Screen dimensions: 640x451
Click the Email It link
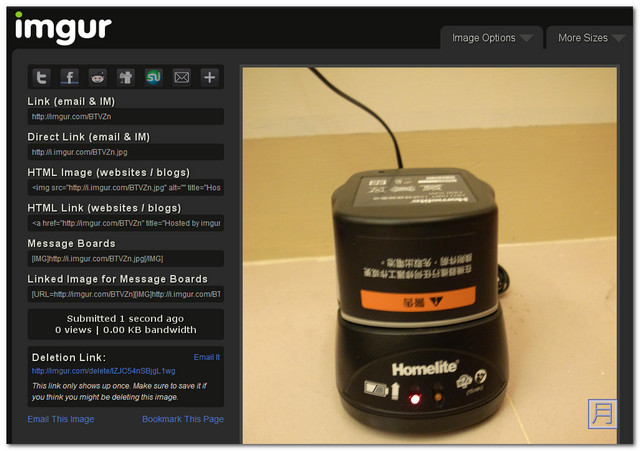coord(206,357)
